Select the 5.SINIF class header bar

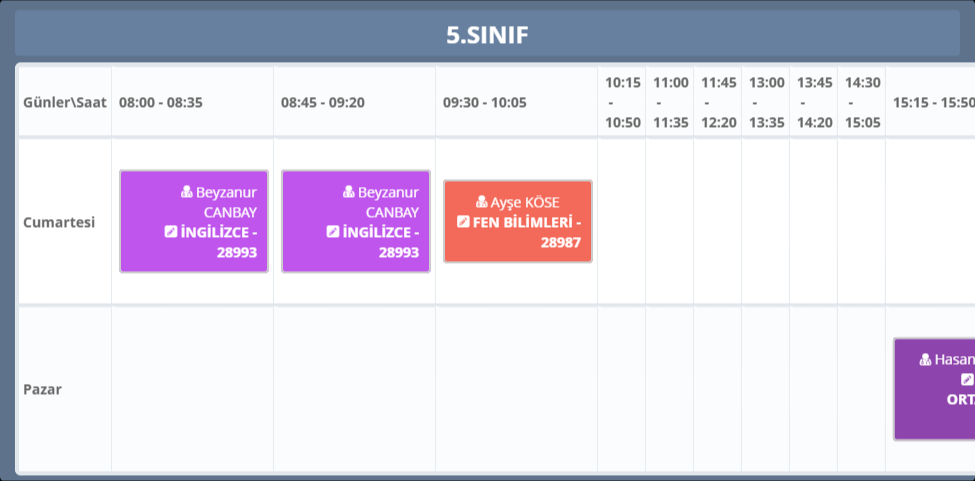[x=487, y=35]
